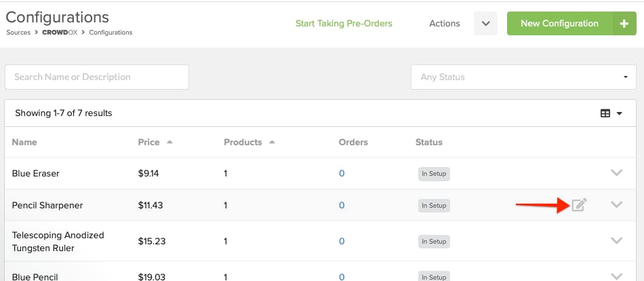The height and width of the screenshot is (281, 644).
Task: Open the Blue Eraser orders count link
Action: 342,174
